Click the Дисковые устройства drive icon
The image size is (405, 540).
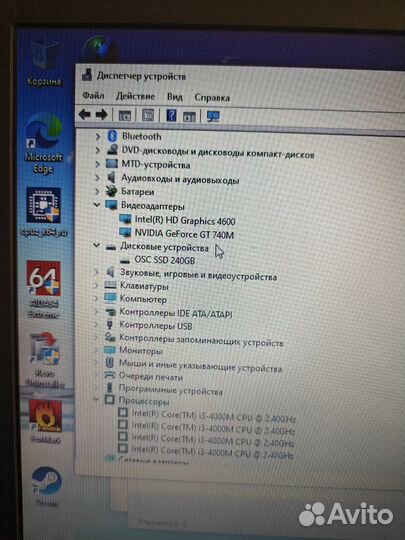[111, 247]
